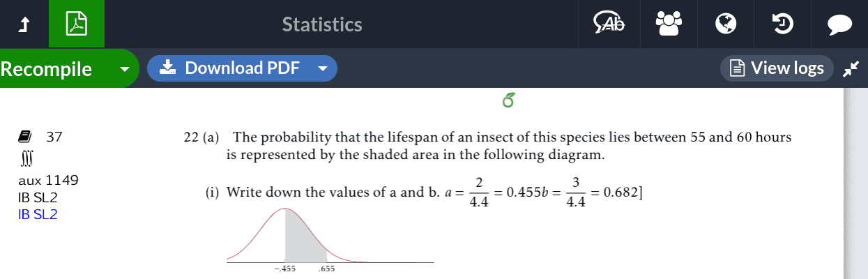Screen dimensions: 868x279
Task: Open the Chat speech bubble icon
Action: 840,24
